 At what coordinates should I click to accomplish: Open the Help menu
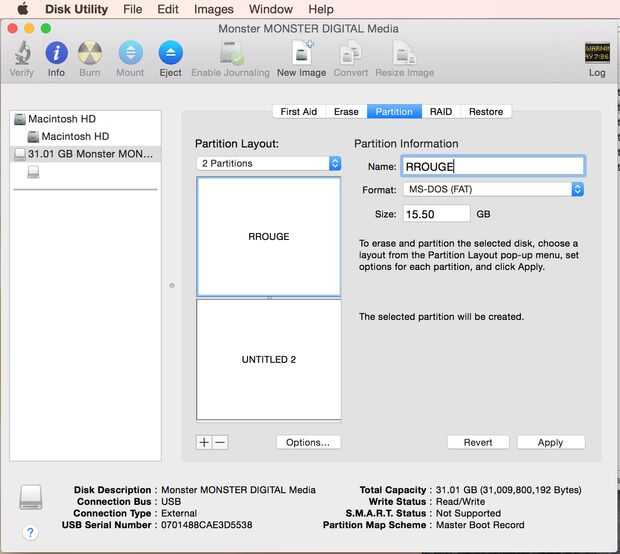tap(321, 9)
